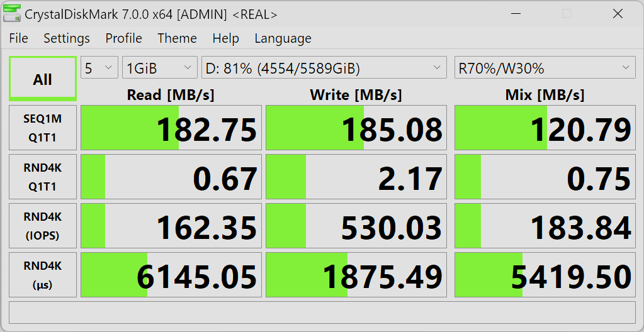
Task: Click the CrystalDiskMark app icon in title bar
Action: pos(11,14)
